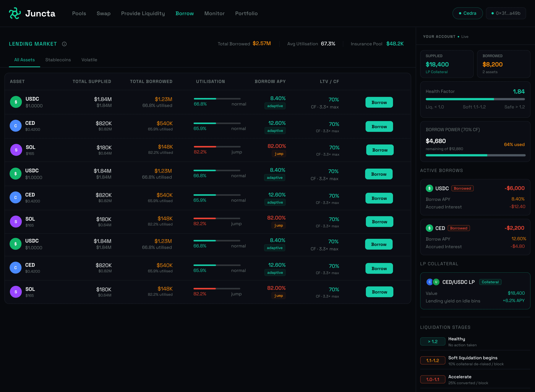Click the 'LP Collateral' link under Supplied
This screenshot has width=535, height=392.
(437, 72)
